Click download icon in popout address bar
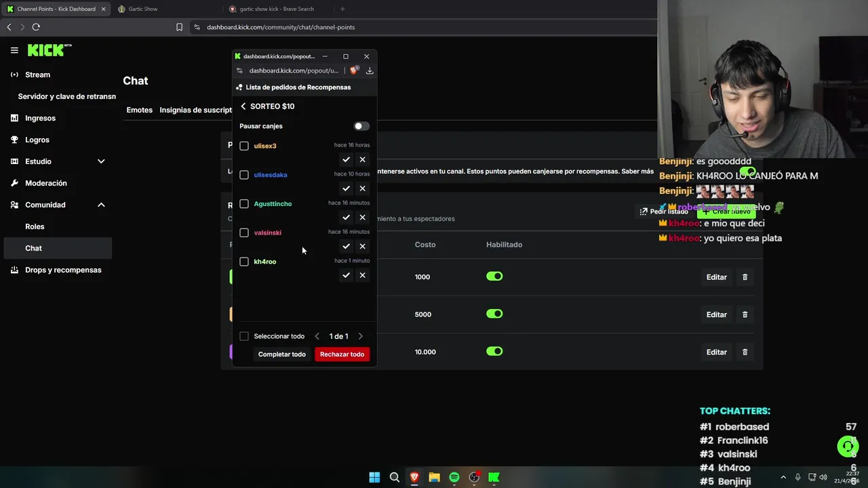The image size is (868, 488). pyautogui.click(x=370, y=70)
